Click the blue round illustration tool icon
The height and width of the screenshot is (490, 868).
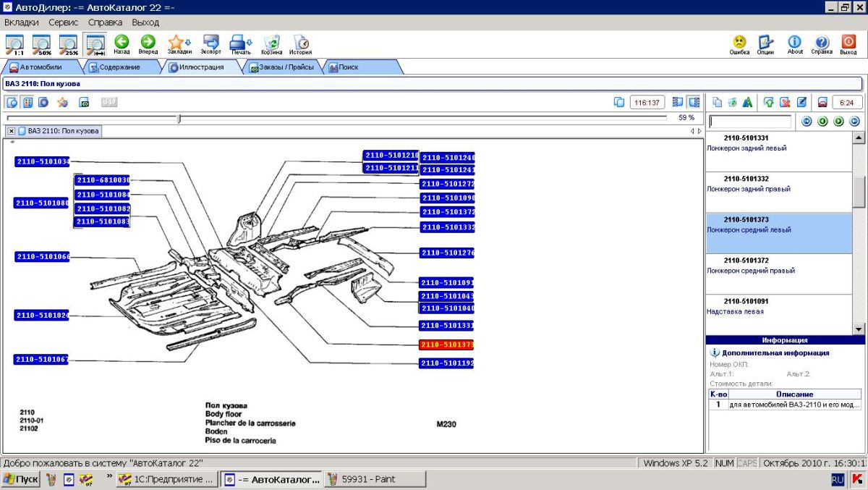click(43, 102)
